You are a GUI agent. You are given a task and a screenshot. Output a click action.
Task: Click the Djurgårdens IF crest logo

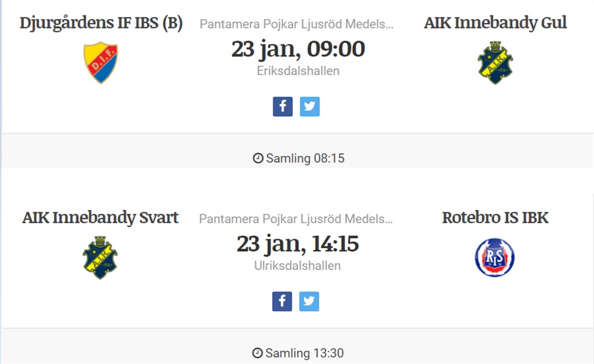tap(100, 62)
